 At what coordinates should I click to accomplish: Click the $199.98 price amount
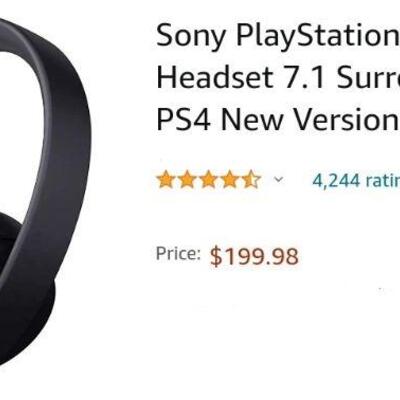(254, 256)
